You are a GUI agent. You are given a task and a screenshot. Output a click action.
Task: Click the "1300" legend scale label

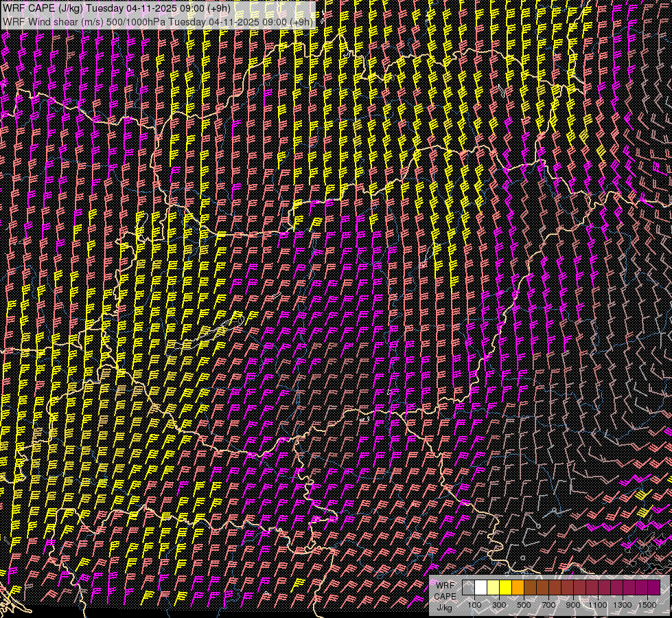tap(623, 604)
